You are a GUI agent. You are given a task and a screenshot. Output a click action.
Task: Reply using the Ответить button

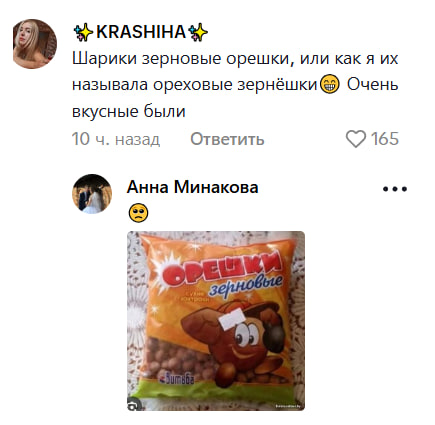227,139
